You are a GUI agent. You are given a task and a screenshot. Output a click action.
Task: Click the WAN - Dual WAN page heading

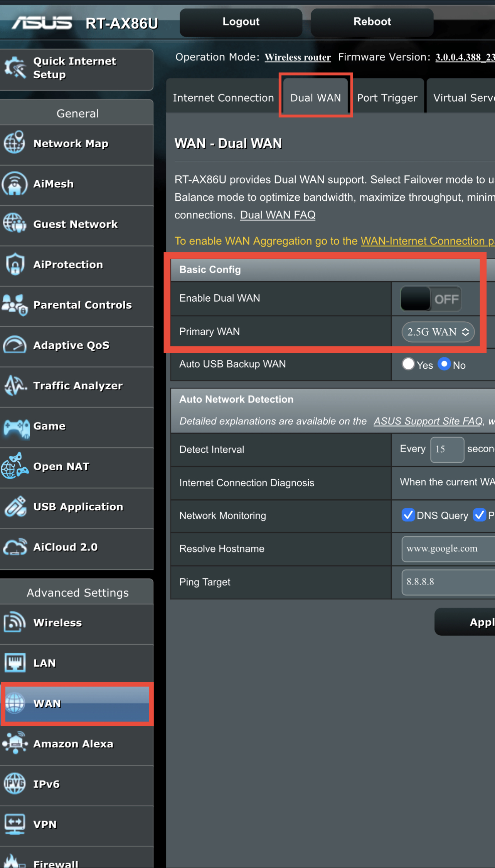228,143
